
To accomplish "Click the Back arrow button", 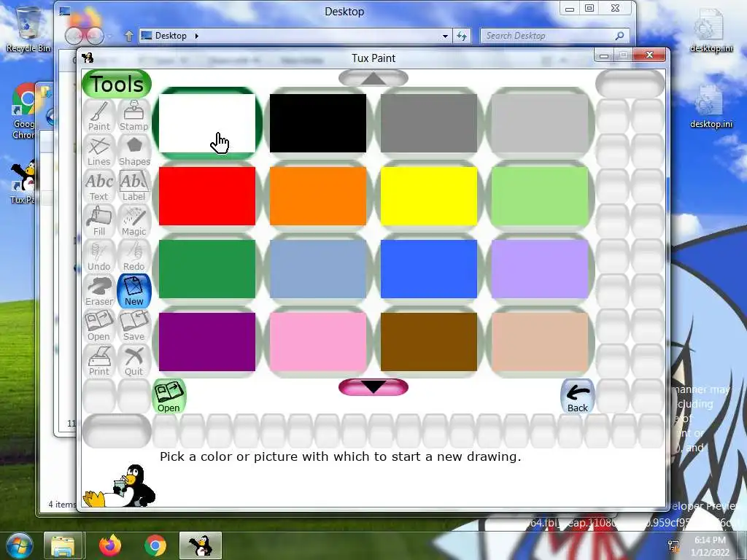I will point(578,396).
